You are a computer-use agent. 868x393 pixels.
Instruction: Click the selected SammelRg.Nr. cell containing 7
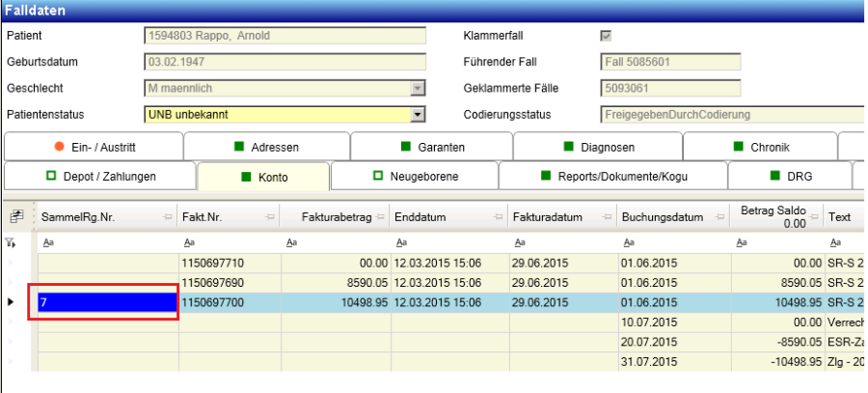tap(104, 302)
